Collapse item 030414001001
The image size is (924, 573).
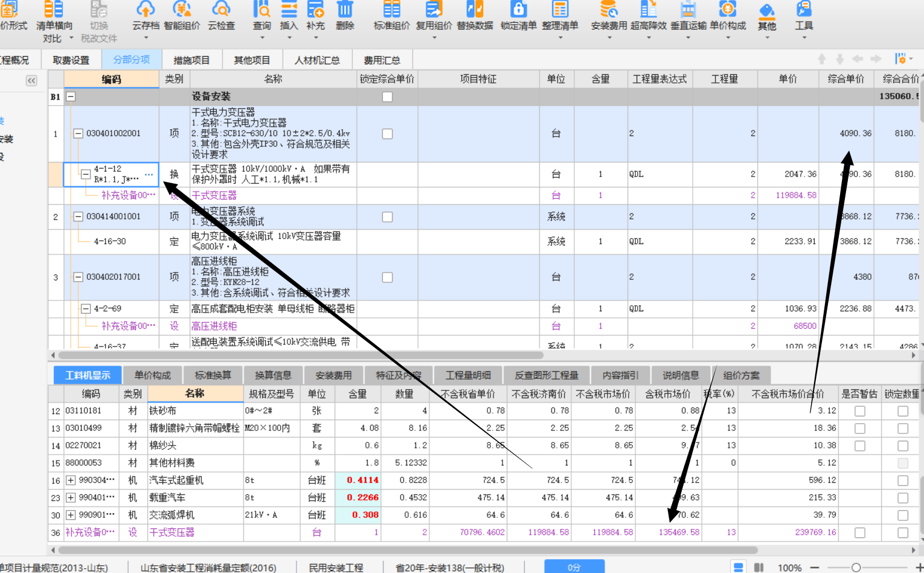(x=78, y=216)
